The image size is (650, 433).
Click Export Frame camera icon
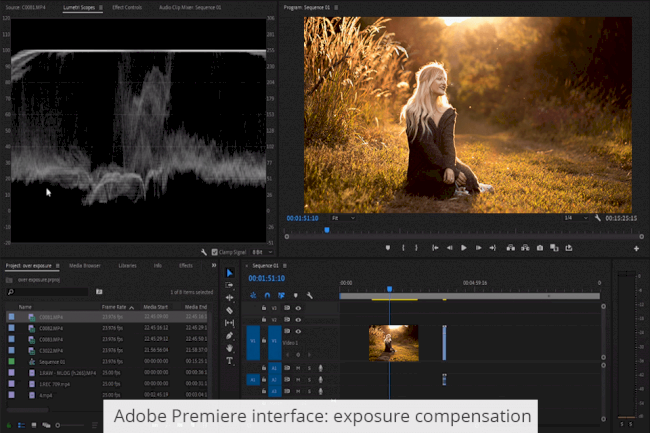(540, 248)
